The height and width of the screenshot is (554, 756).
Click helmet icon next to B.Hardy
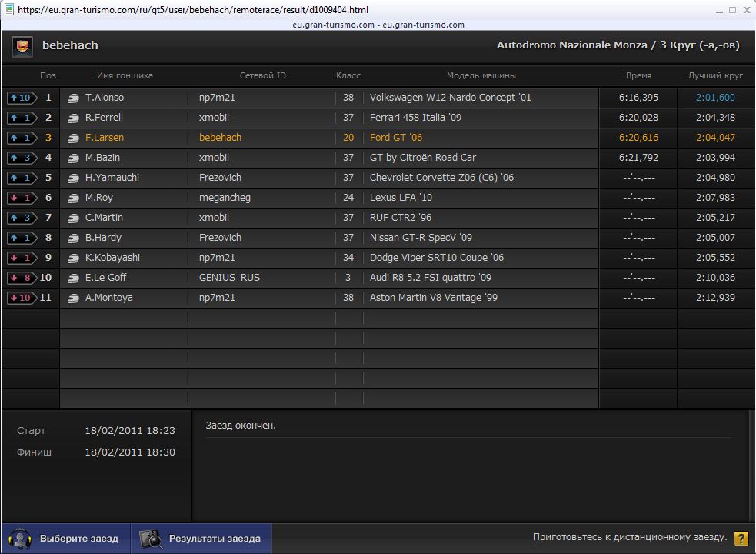point(73,238)
